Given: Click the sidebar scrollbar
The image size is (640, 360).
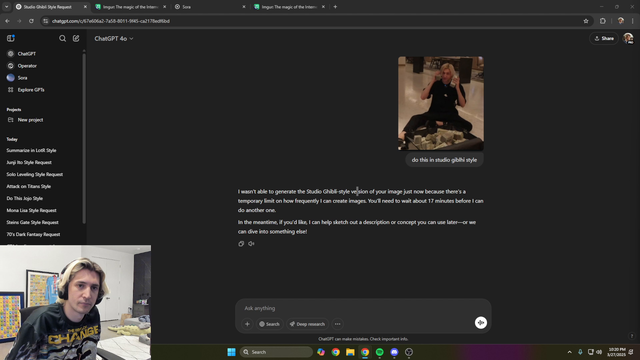Looking at the screenshot, I should click(84, 139).
